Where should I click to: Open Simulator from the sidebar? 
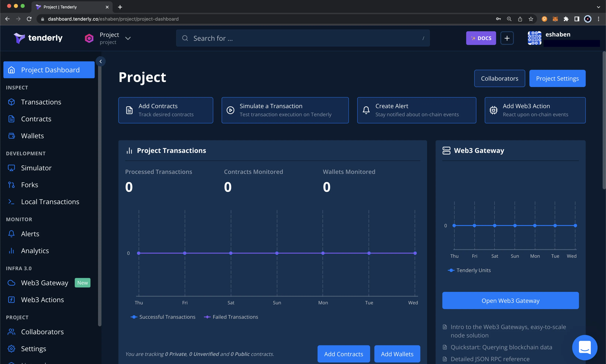coord(36,168)
